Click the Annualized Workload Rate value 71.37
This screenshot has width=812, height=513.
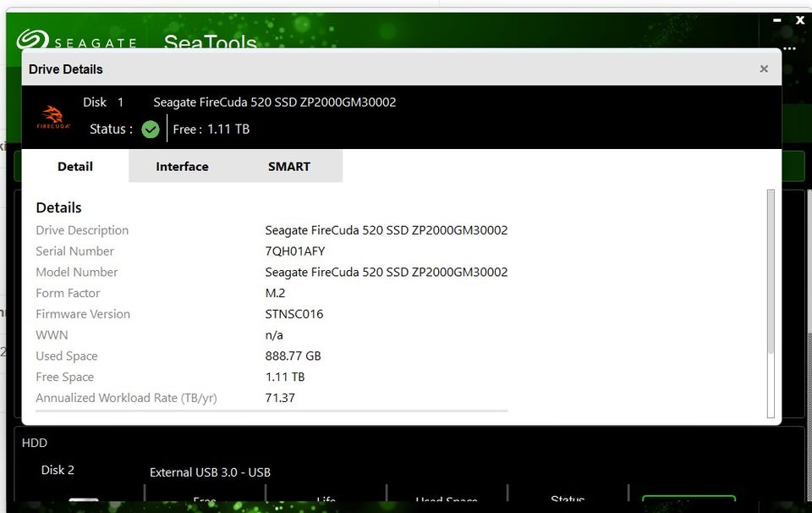click(x=280, y=398)
